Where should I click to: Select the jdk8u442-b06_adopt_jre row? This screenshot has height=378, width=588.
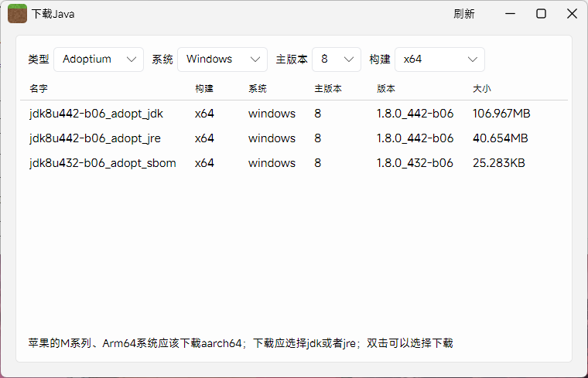tap(95, 138)
